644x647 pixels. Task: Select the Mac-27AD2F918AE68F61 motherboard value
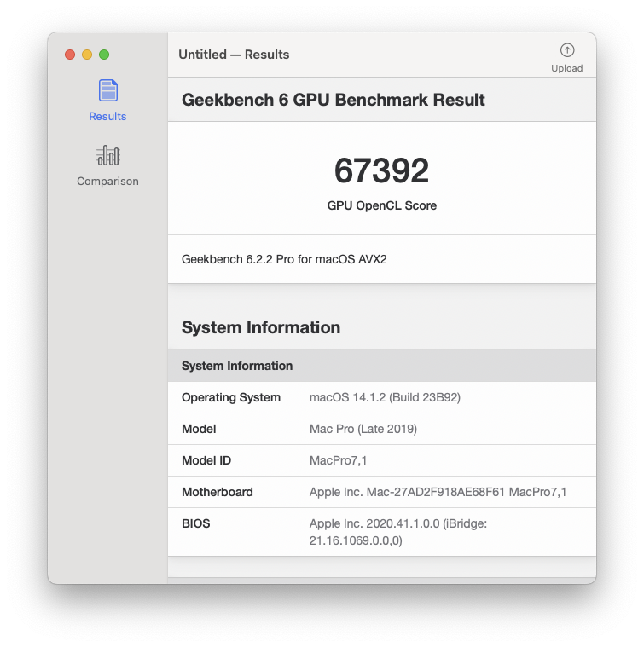pyautogui.click(x=436, y=492)
